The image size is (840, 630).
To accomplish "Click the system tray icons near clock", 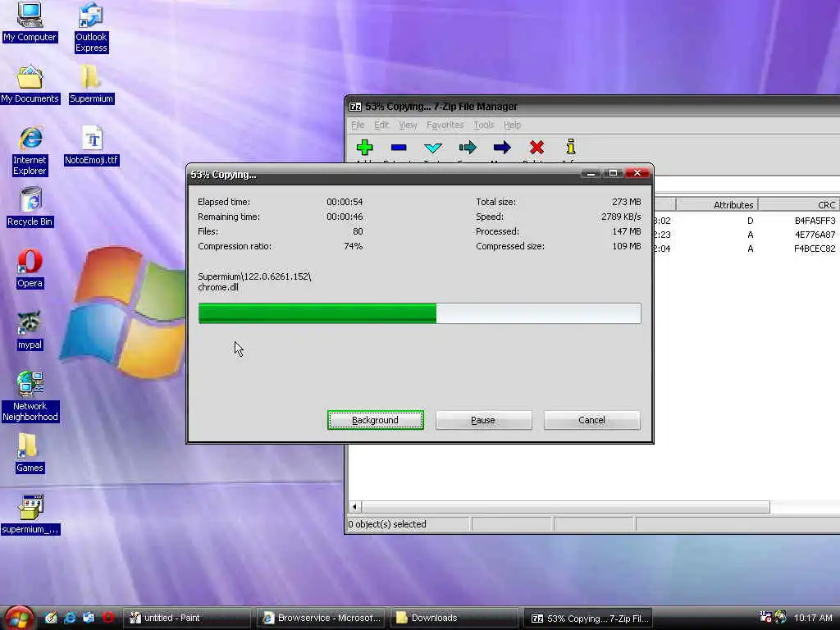I will point(773,617).
